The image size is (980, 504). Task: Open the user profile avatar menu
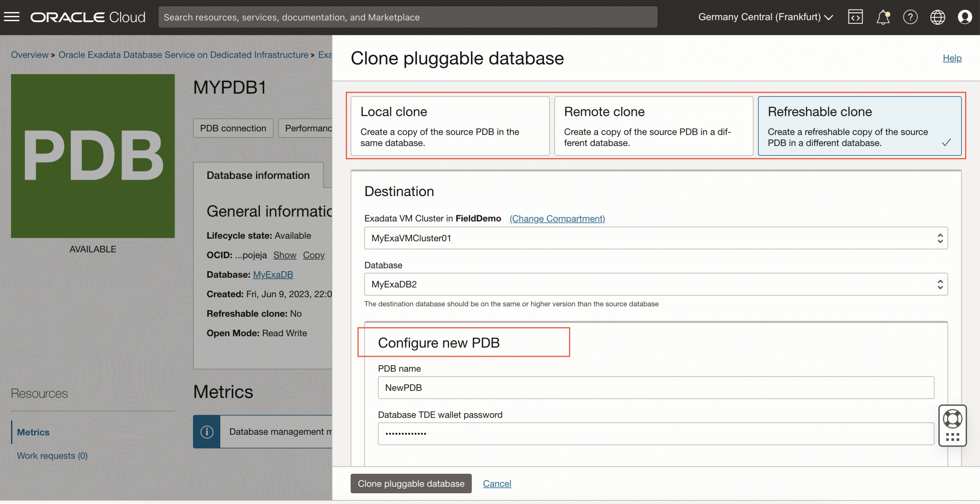(x=965, y=17)
